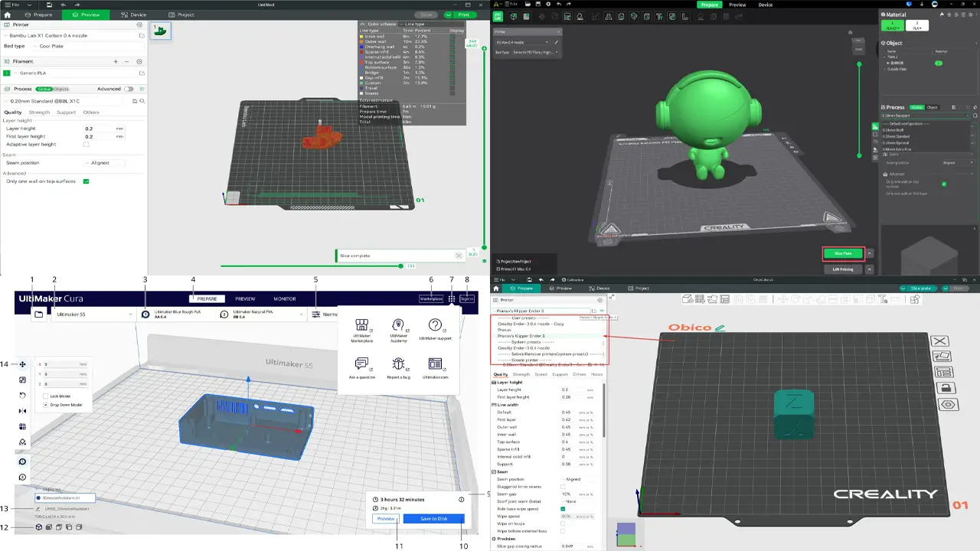Toggle Only one wall checkbox in Creality Print

point(943,184)
